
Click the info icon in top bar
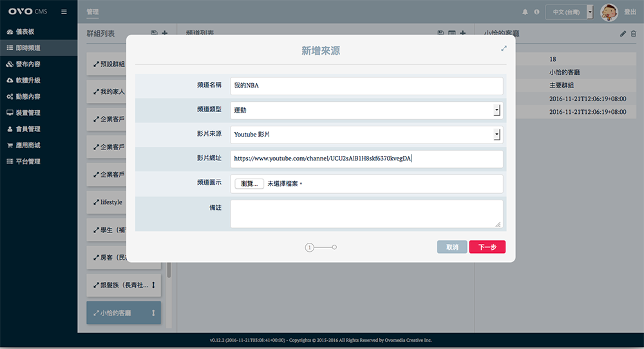pos(536,12)
